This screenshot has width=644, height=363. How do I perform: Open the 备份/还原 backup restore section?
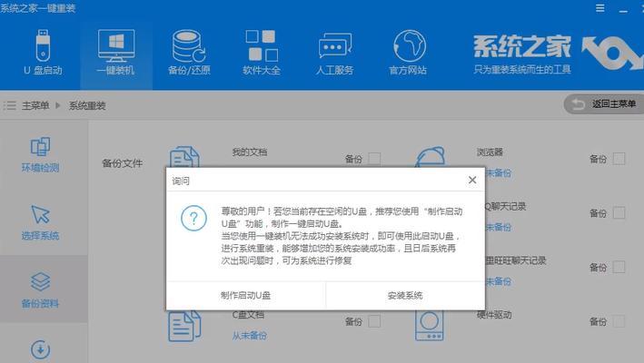coord(189,53)
